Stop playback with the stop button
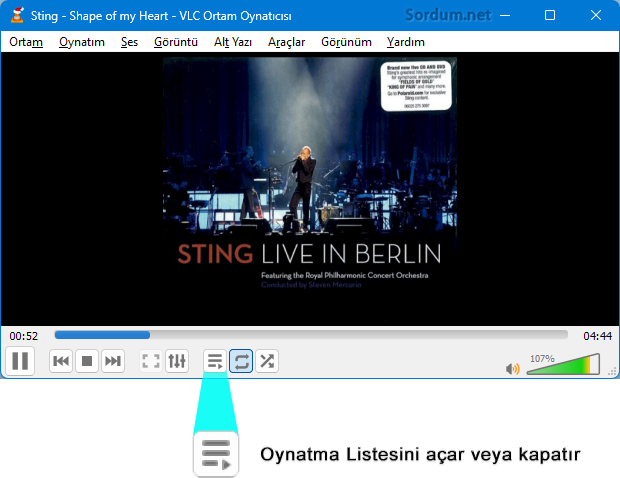Viewport: 620px width, 478px height. 87,361
